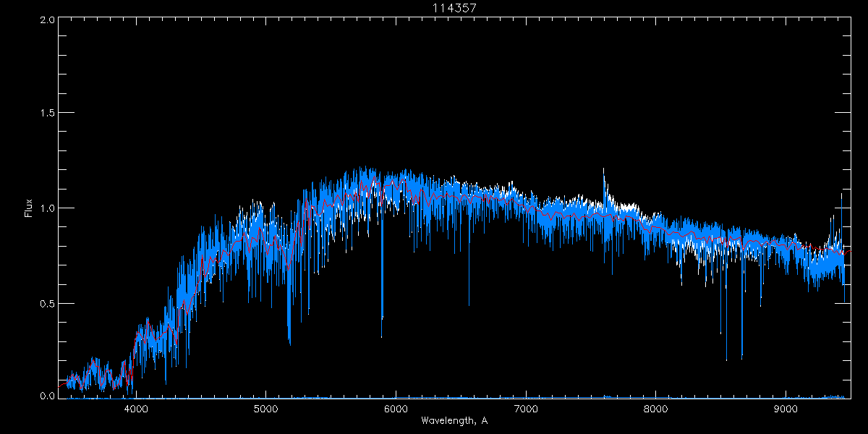Click the 8000 x-axis tick label
This screenshot has width=868, height=434.
coord(656,409)
